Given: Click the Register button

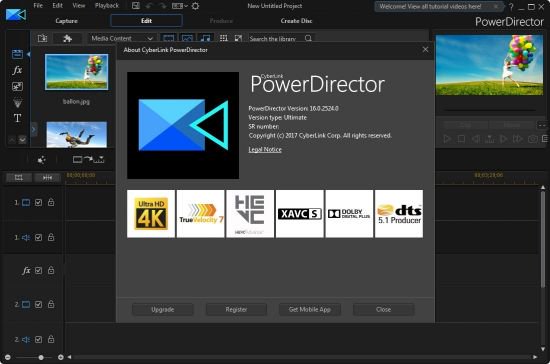Looking at the screenshot, I should [236, 309].
